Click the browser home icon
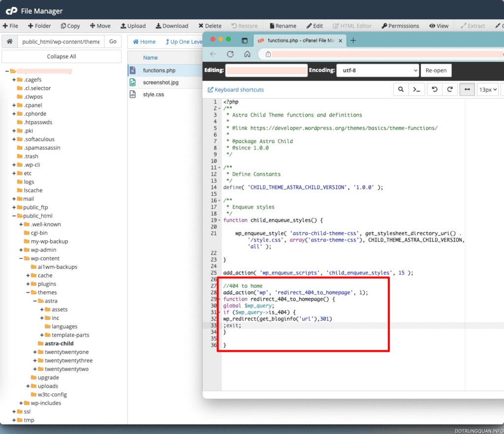Viewport: 504px width, 434px height. (x=247, y=54)
